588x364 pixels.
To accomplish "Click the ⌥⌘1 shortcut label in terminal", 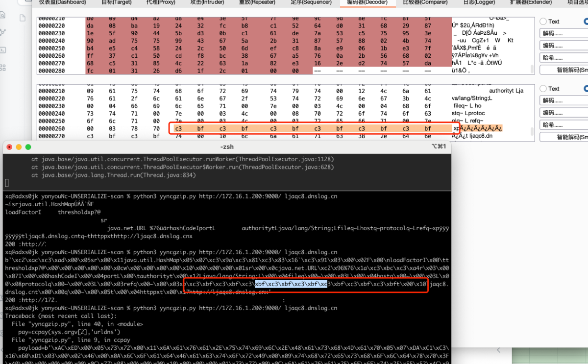I will [x=438, y=147].
